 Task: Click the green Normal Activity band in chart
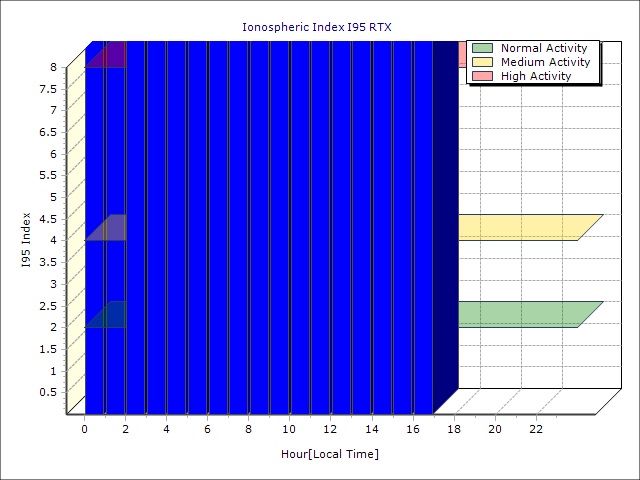tap(531, 314)
